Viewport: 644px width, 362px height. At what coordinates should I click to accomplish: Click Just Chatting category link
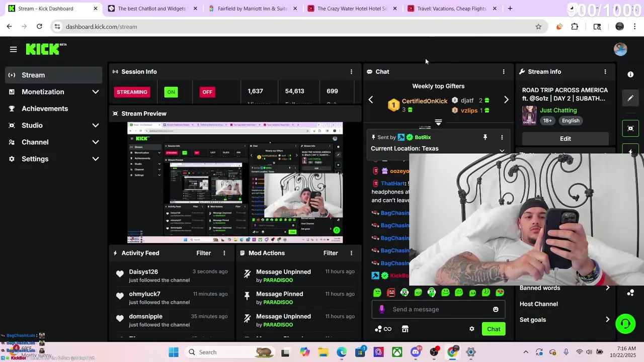(558, 110)
